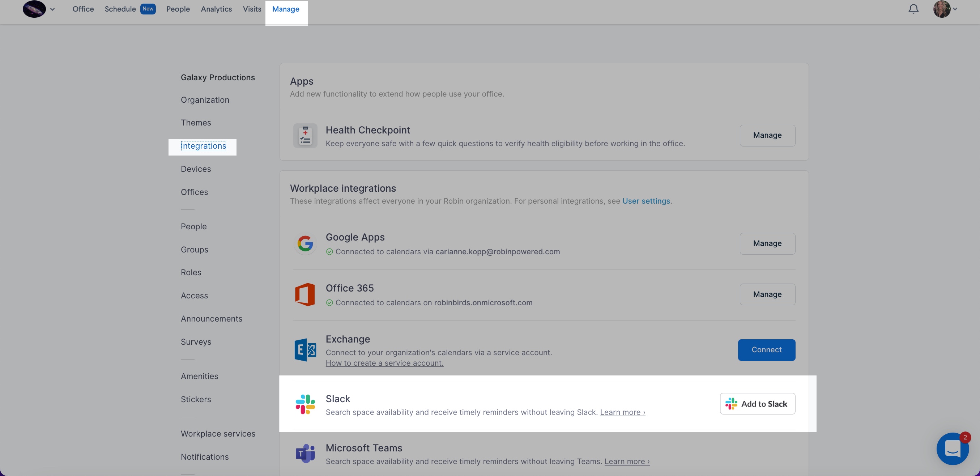Select the Manage menu item

click(286, 9)
